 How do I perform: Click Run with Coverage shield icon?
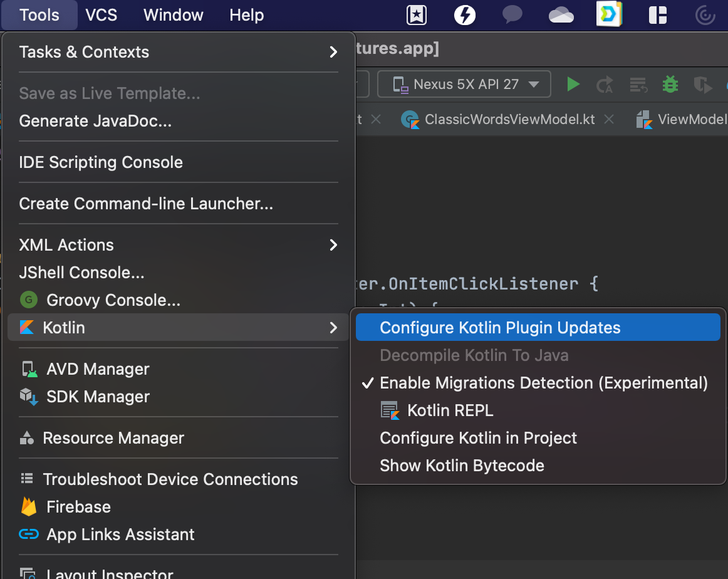[x=702, y=84]
